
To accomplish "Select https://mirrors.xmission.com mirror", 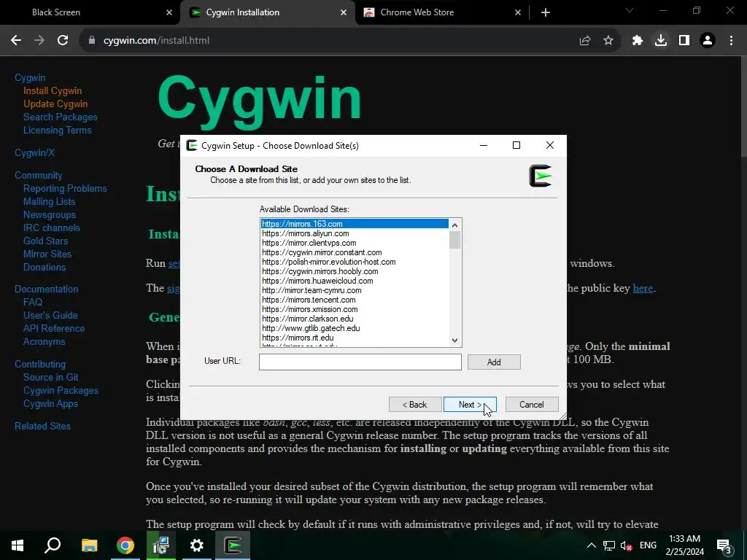I will click(355, 309).
